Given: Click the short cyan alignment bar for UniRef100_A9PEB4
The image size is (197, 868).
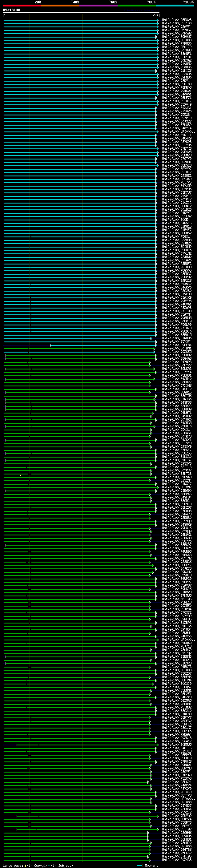Looking at the screenshot, I should (x=103, y=345).
